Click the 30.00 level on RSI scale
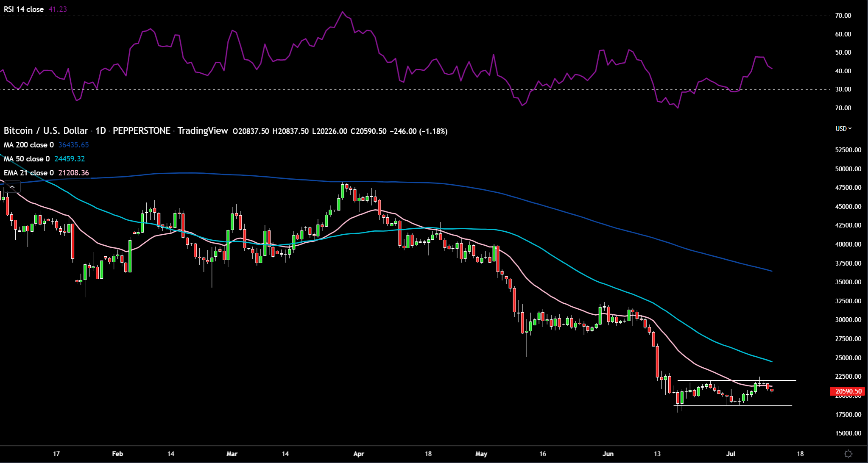 coord(843,89)
